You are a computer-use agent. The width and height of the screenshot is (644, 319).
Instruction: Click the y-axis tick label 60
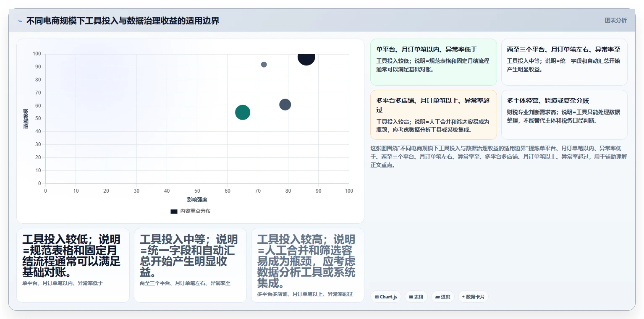click(x=38, y=106)
